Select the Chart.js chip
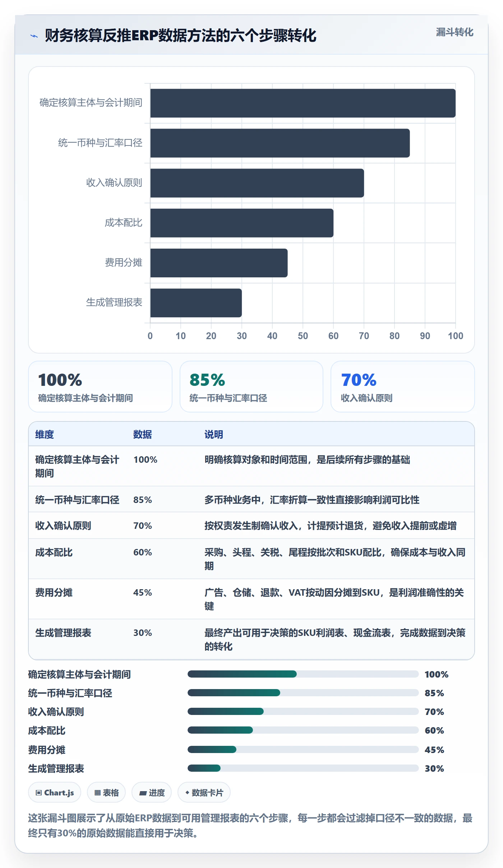The height and width of the screenshot is (868, 503). [x=55, y=793]
